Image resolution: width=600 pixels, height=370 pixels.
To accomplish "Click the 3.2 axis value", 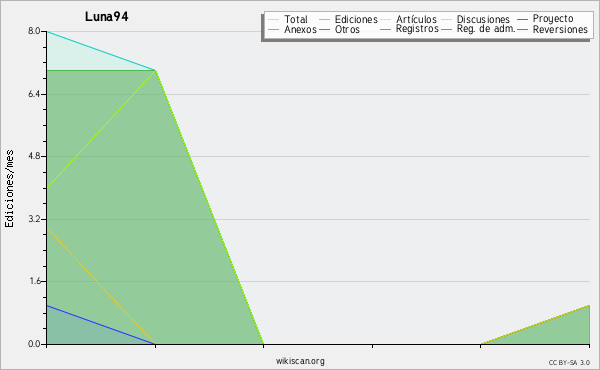I will point(34,219).
